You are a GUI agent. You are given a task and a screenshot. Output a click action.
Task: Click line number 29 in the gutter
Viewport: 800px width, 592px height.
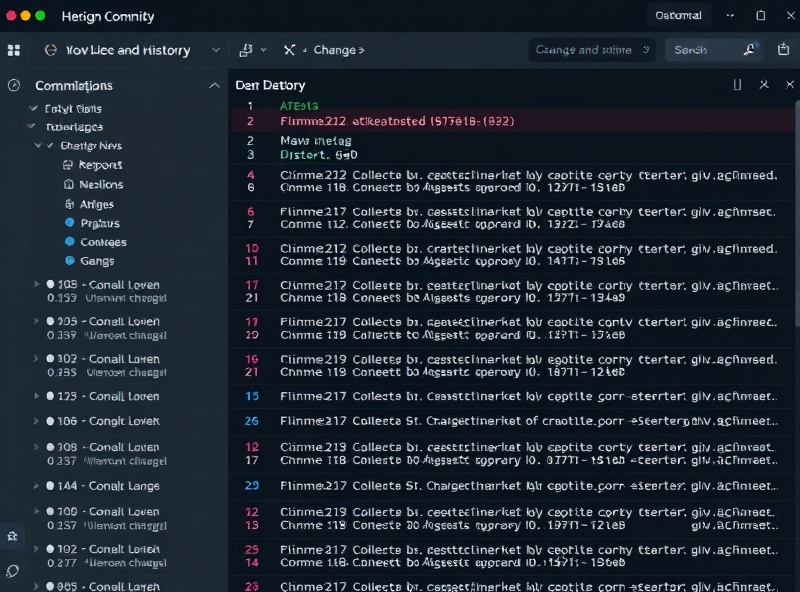pos(252,485)
